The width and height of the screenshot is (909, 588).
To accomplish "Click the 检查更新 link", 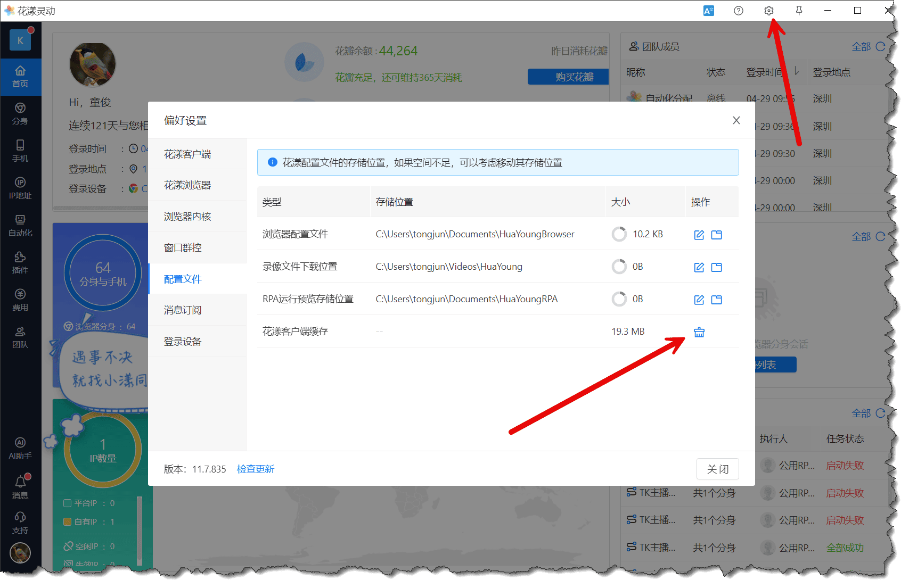I will tap(256, 469).
